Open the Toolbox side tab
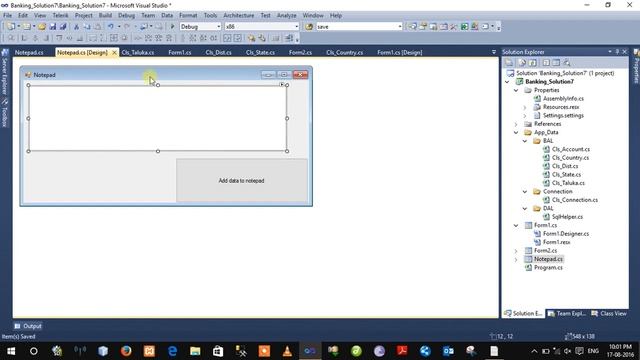 coord(5,113)
